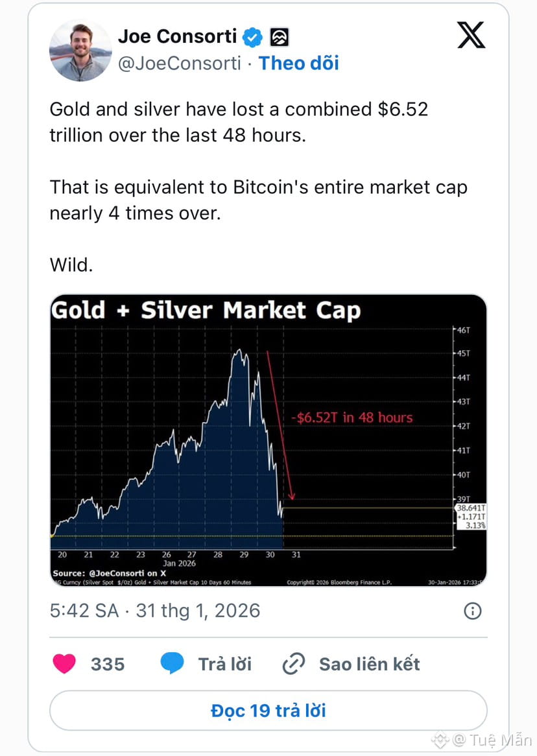Viewport: 537px width, 756px height.
Task: Like the tweet with the heart icon
Action: pyautogui.click(x=64, y=664)
